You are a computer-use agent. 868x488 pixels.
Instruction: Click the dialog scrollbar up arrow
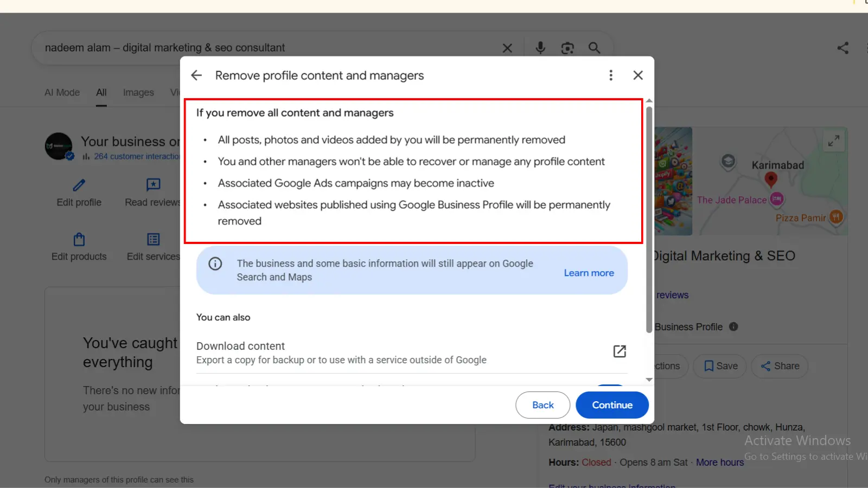coord(649,101)
